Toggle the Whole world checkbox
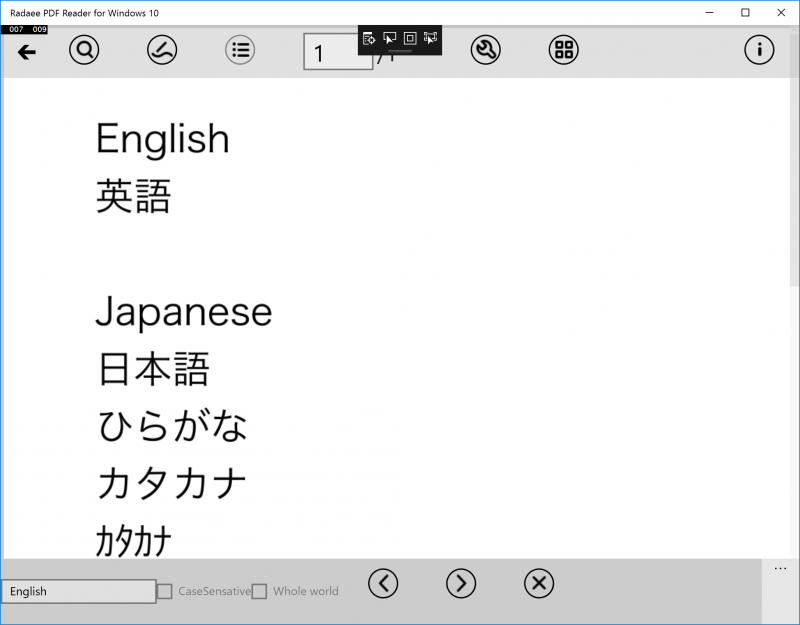This screenshot has height=625, width=800. click(259, 591)
